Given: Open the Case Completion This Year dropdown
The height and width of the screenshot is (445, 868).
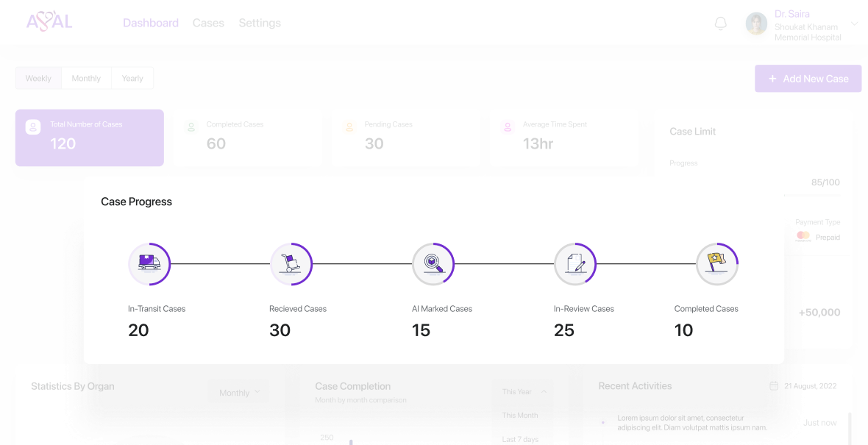Looking at the screenshot, I should coord(524,392).
